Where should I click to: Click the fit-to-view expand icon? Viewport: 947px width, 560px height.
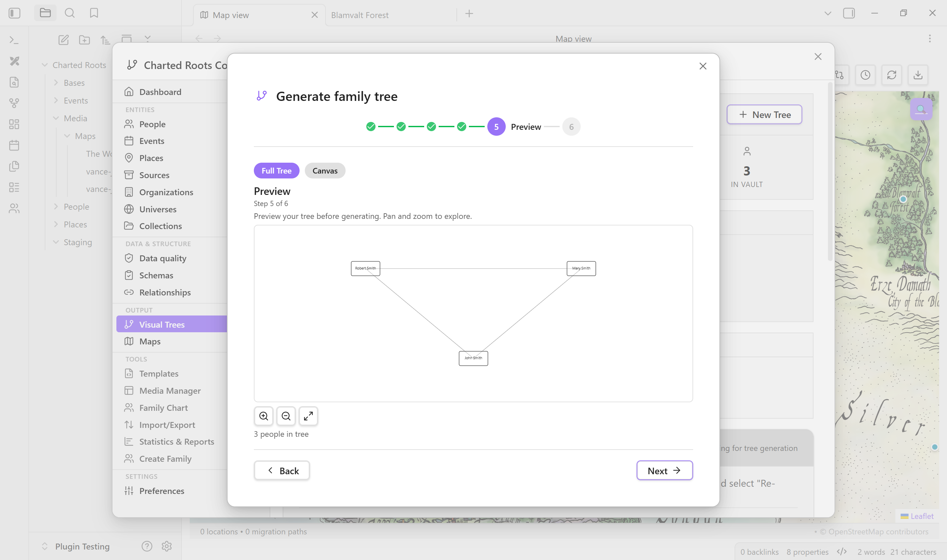[x=308, y=416]
